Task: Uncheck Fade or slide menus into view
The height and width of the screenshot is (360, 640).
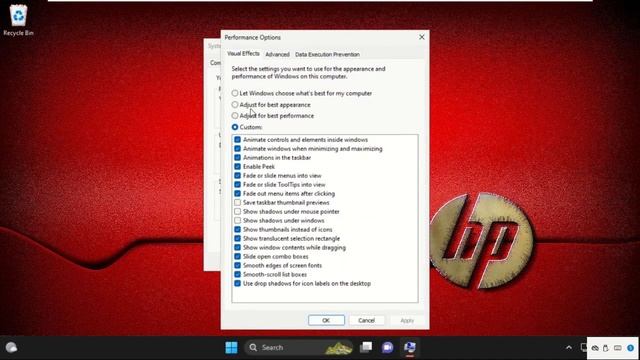Action: point(238,176)
